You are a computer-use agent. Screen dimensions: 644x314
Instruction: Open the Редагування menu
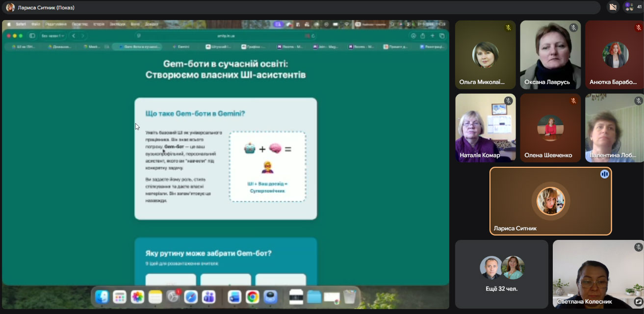point(56,24)
